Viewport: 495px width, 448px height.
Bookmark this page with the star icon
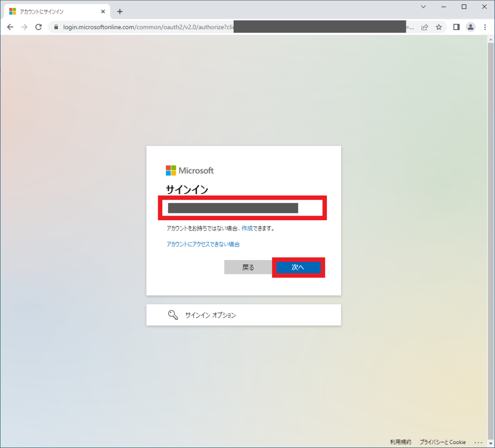pos(439,27)
